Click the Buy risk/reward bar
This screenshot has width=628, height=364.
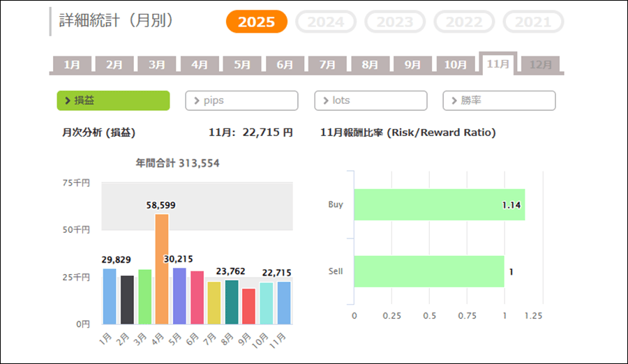[x=439, y=205]
